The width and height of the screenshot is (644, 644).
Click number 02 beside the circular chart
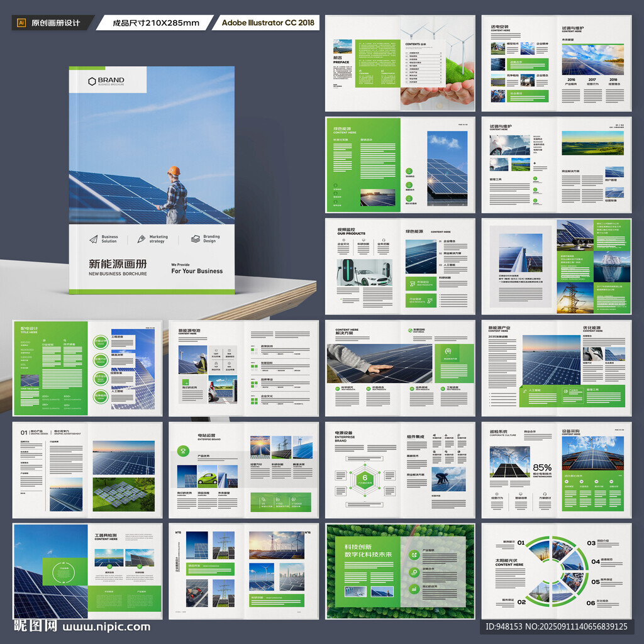521,602
